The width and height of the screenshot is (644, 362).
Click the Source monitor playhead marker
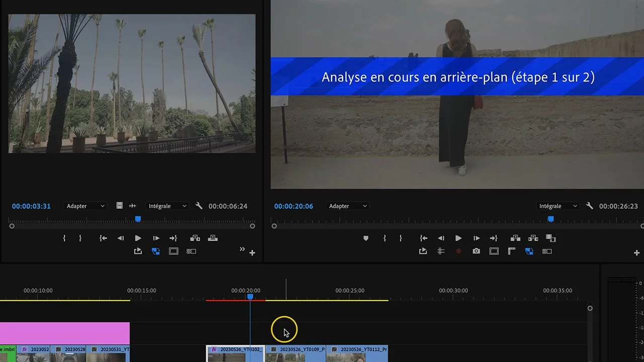point(138,219)
